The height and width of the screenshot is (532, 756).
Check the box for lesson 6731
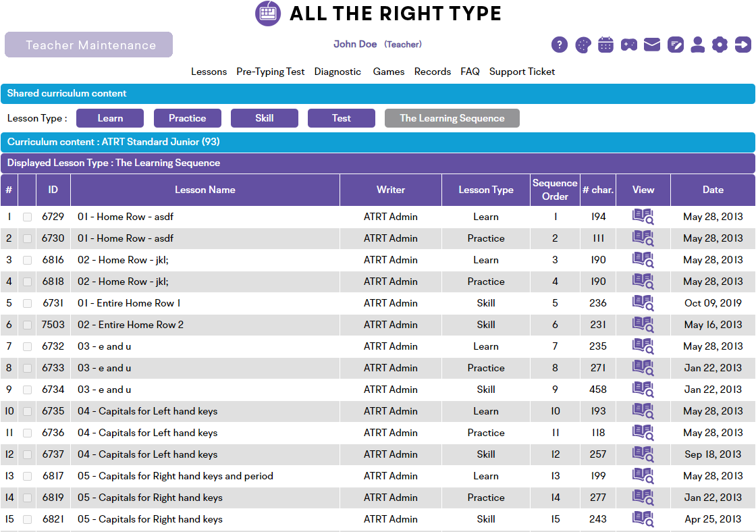(x=28, y=304)
